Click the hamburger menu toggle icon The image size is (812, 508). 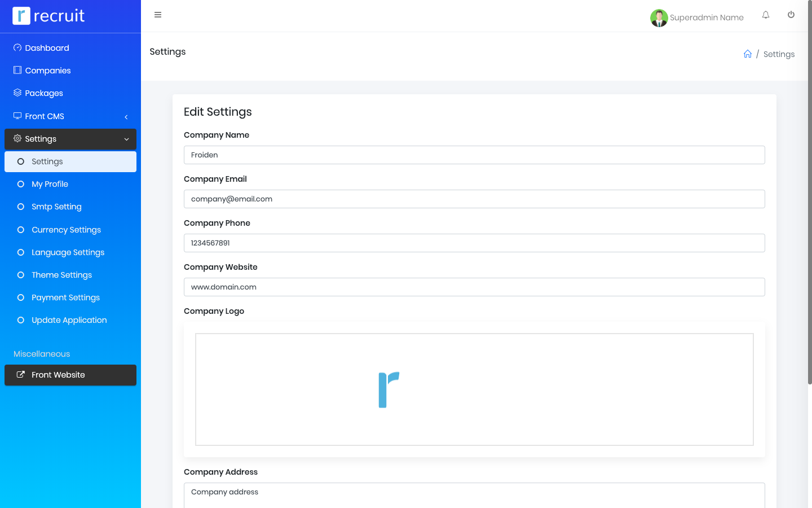[158, 15]
